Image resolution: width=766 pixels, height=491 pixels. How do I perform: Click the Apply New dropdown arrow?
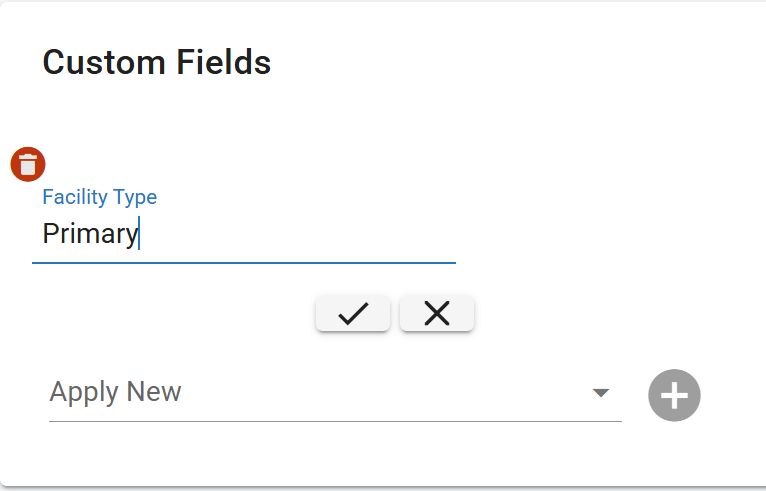coord(601,393)
